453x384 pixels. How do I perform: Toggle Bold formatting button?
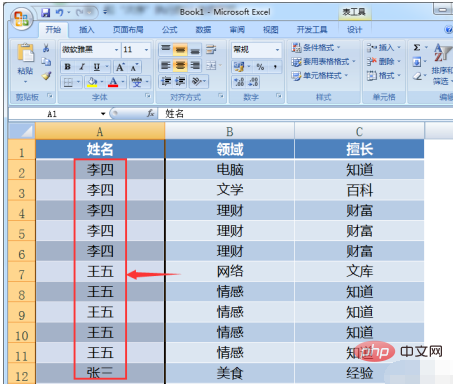pos(68,67)
